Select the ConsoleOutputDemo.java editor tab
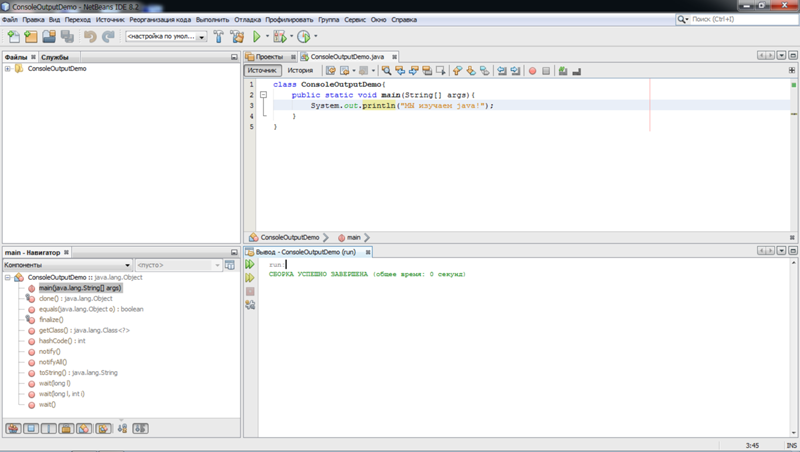 [347, 57]
